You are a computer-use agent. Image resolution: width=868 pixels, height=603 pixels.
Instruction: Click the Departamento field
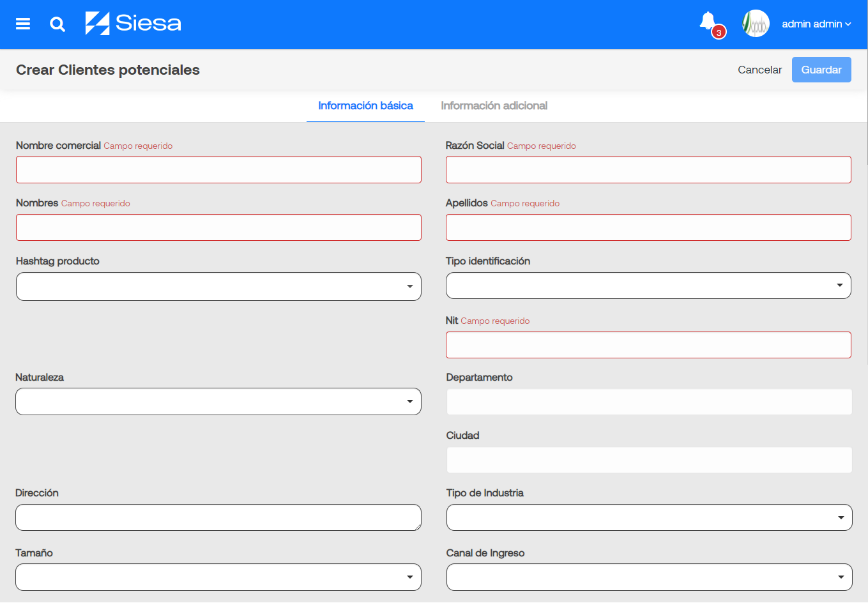[x=649, y=402]
